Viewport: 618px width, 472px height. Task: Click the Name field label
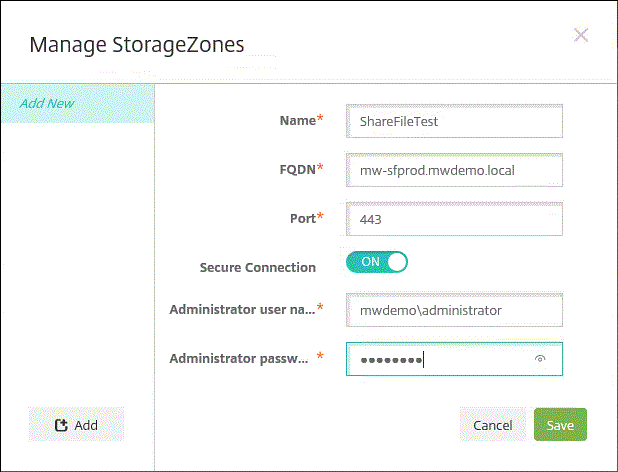pyautogui.click(x=297, y=120)
